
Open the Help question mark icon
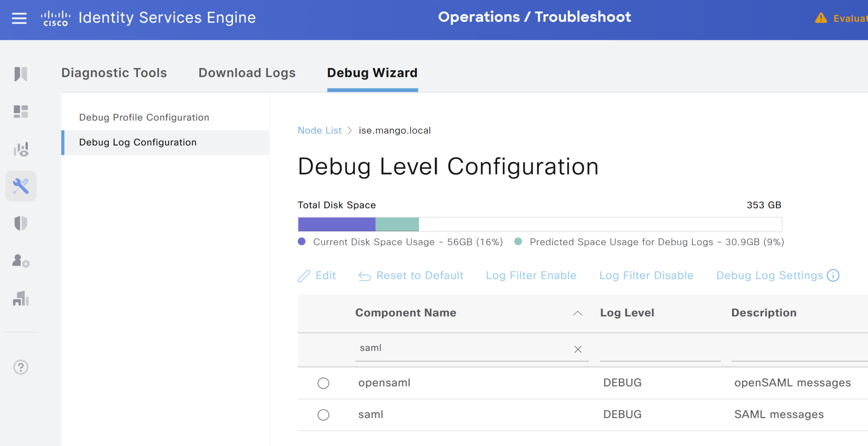click(x=21, y=367)
